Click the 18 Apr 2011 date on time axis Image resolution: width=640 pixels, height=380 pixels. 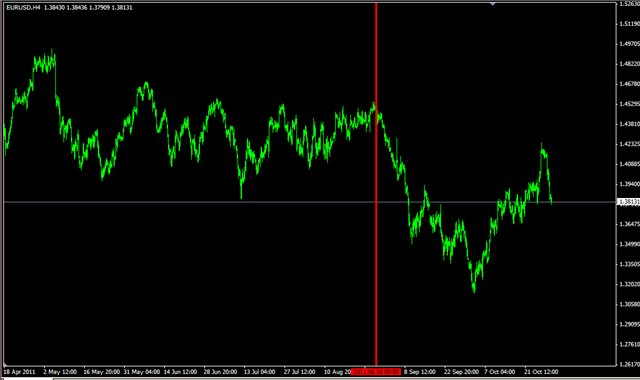(19, 372)
